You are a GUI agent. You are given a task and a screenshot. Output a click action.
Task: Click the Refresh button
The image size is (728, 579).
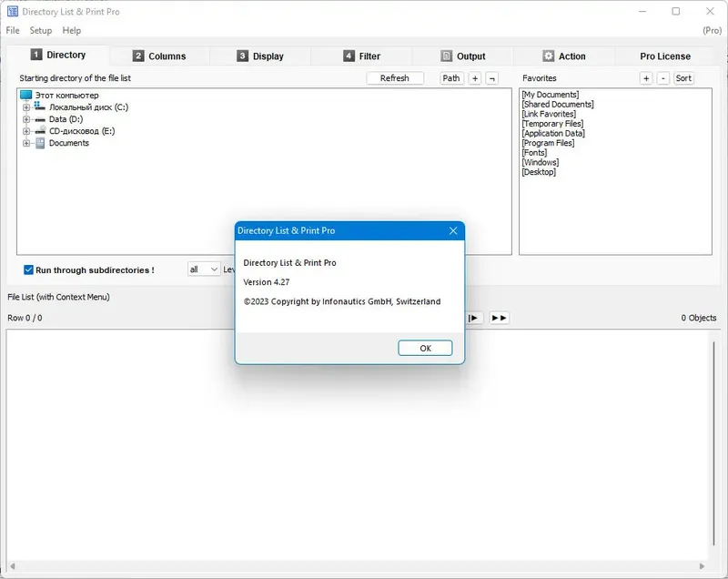tap(395, 78)
